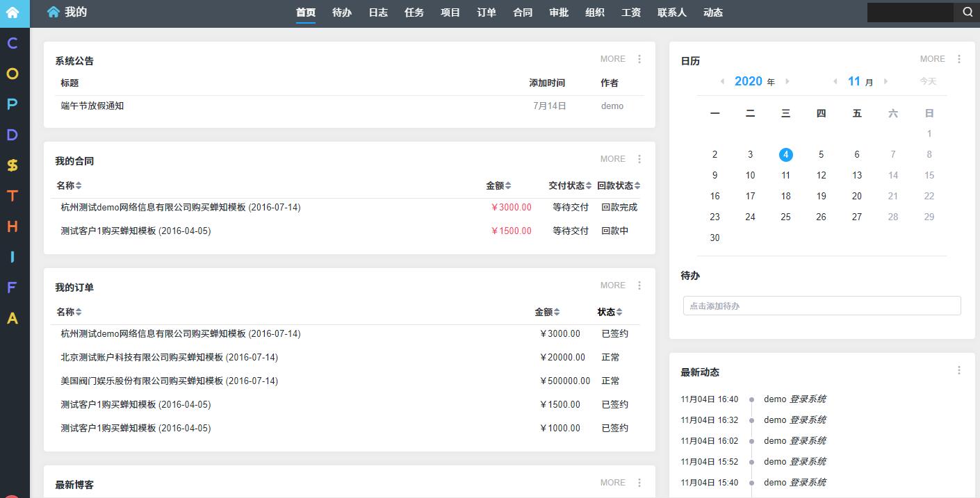This screenshot has height=498, width=980.
Task: Select November 18 in the calendar
Action: (785, 197)
